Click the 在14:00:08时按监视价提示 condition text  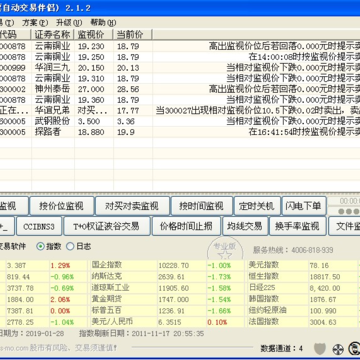304,57
